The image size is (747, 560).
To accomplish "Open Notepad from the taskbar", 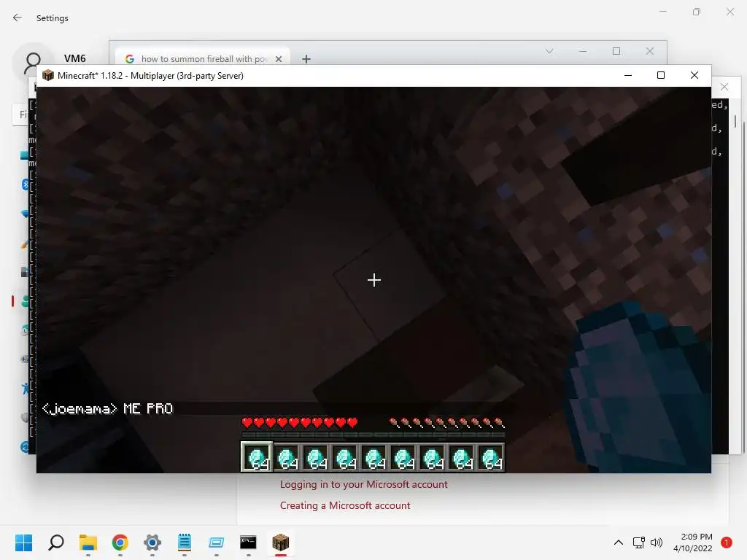I will [x=185, y=542].
